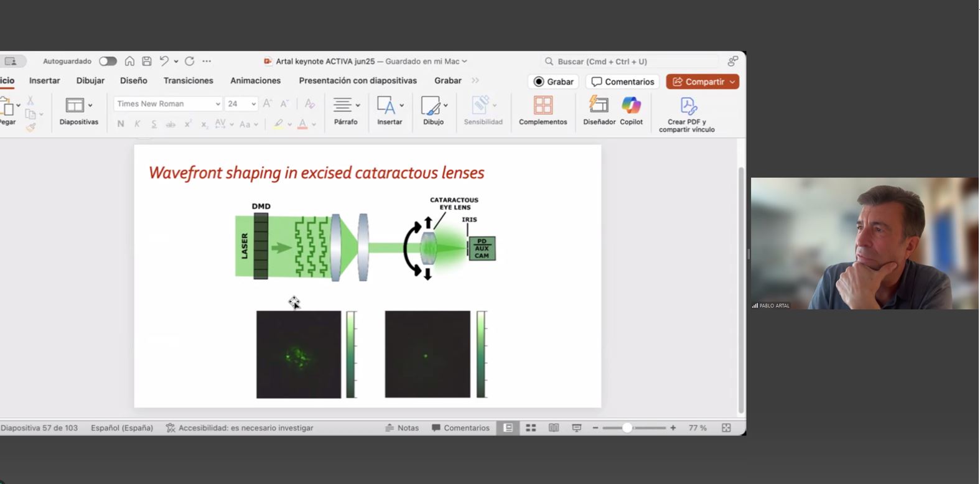This screenshot has width=980, height=484.
Task: Toggle strikethrough formatting
Action: click(170, 124)
